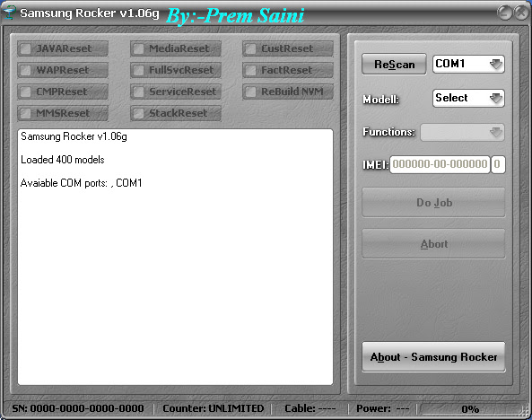Check the FactReset box
Screen dimensions: 532x420
click(250, 70)
